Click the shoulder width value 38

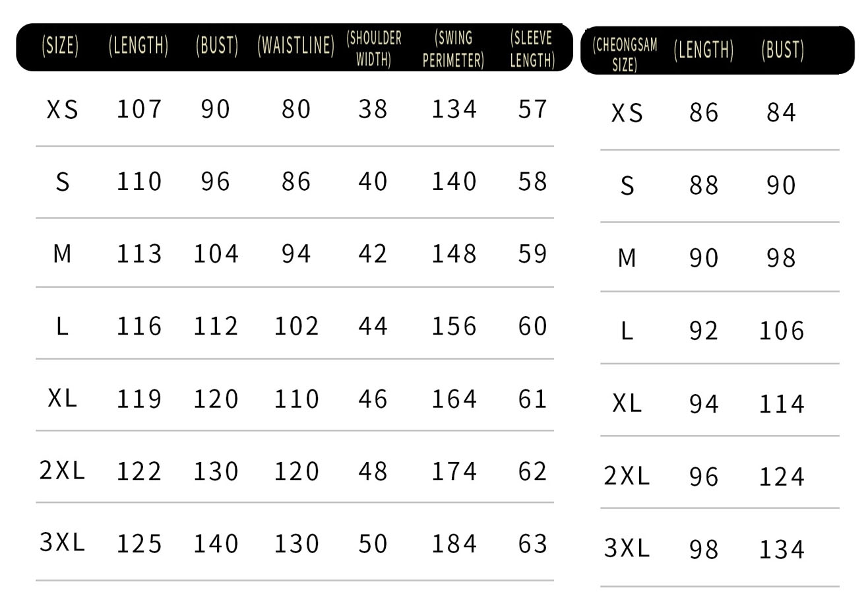tap(373, 110)
